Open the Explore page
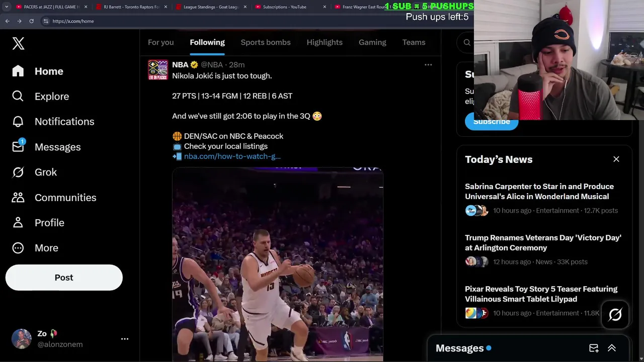The image size is (644, 362). (x=41, y=97)
